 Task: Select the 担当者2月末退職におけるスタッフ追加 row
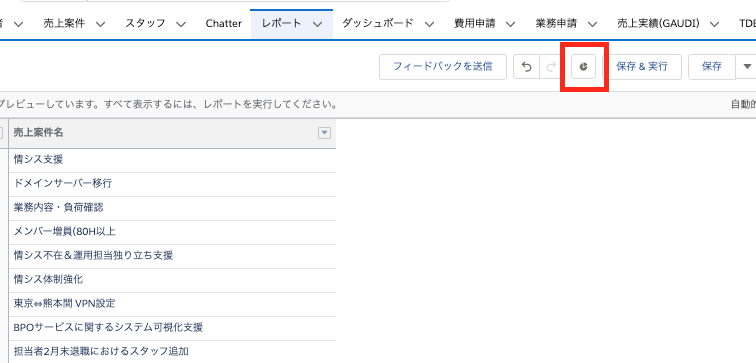pos(172,351)
